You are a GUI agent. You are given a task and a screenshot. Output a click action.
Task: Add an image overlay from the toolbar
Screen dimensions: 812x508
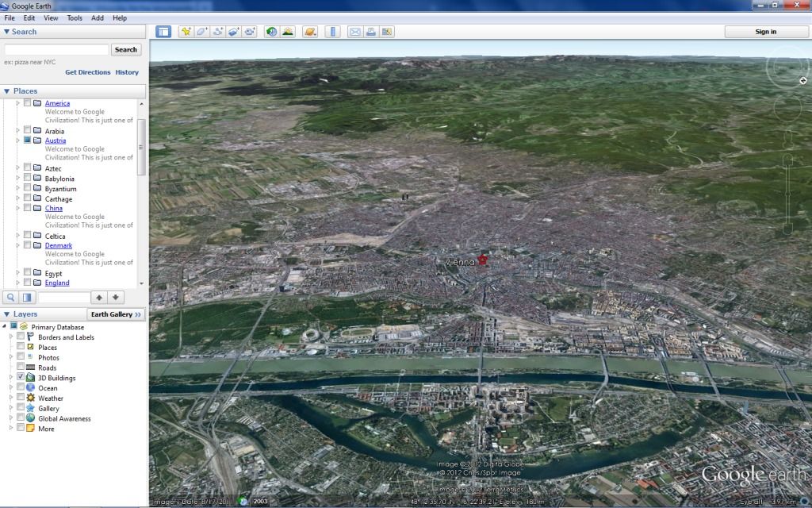234,32
